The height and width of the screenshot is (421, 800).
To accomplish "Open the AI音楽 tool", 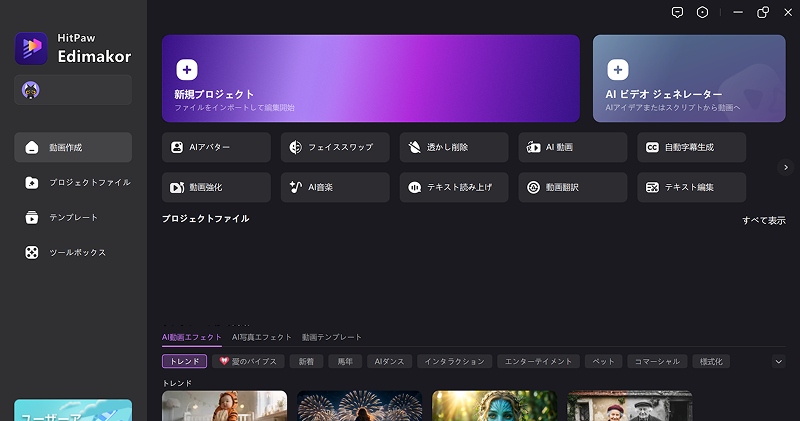I will point(335,187).
